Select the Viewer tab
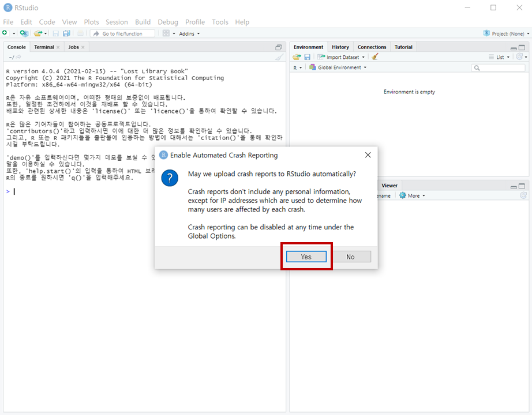The image size is (532, 415). click(x=389, y=186)
